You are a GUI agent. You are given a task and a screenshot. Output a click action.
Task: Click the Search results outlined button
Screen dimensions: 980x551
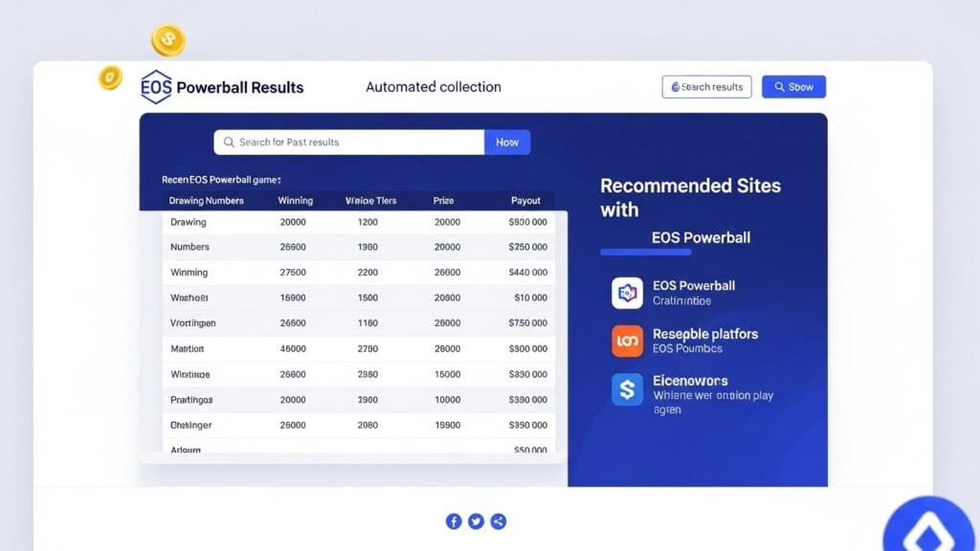pyautogui.click(x=706, y=87)
